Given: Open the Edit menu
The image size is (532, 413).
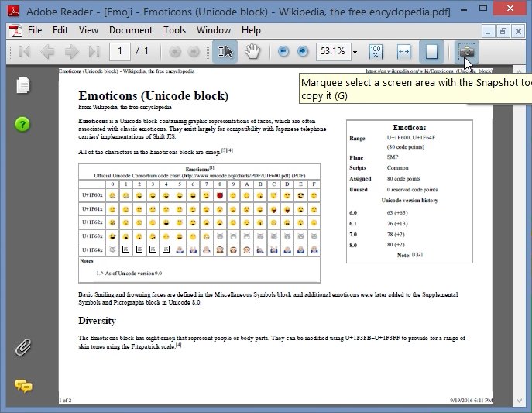Looking at the screenshot, I should point(60,30).
